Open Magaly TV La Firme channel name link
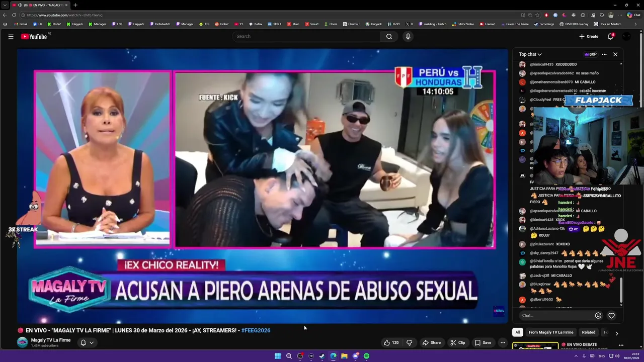This screenshot has width=644, height=362. pyautogui.click(x=51, y=340)
